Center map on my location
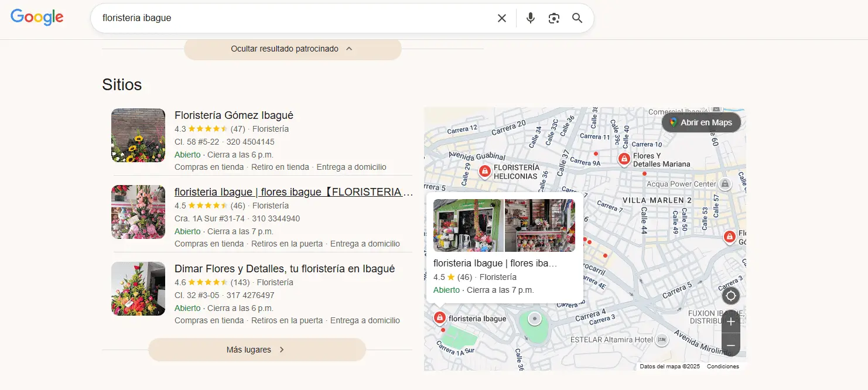 [730, 296]
